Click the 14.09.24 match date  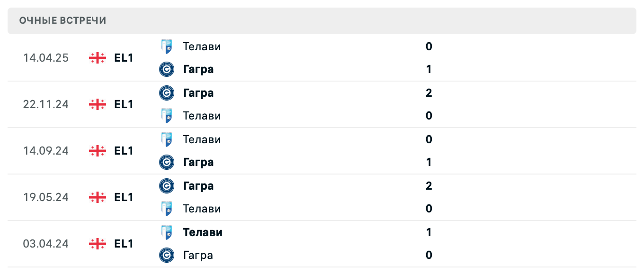[x=46, y=151]
